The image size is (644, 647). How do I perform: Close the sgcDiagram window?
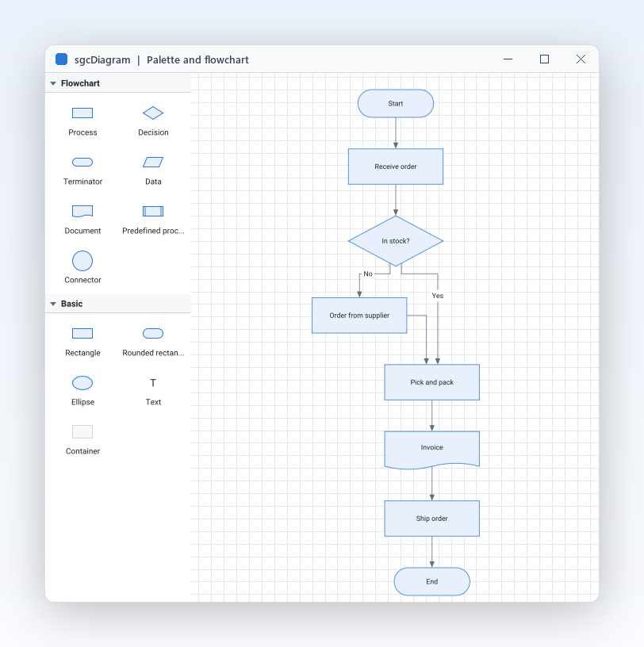click(x=581, y=59)
